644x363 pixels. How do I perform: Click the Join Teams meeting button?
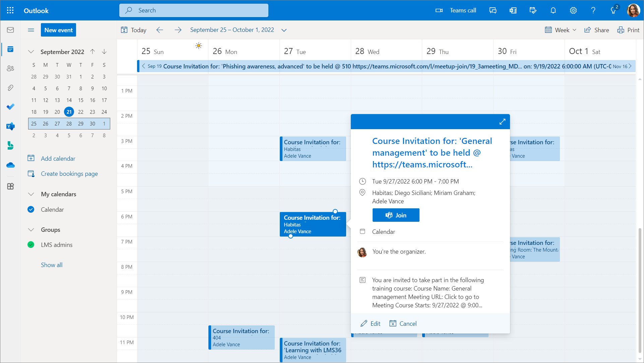click(396, 215)
